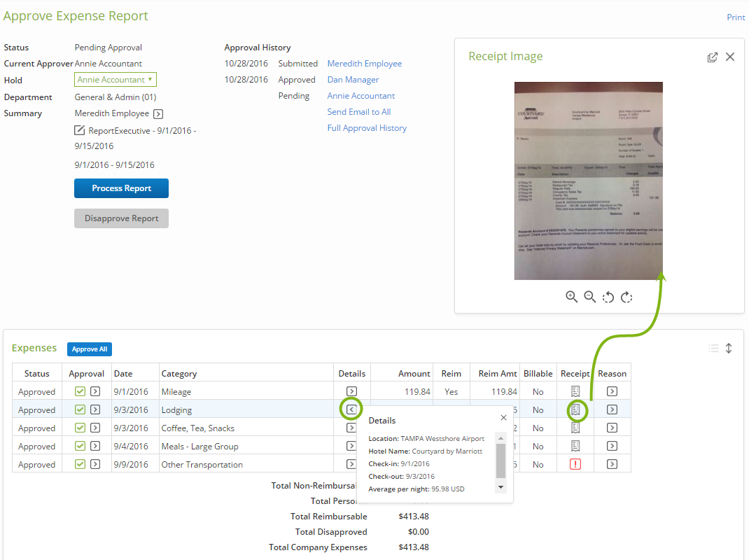Expand the approval arrow for the Lodging row
Viewport: 749px width, 560px height.
point(95,409)
